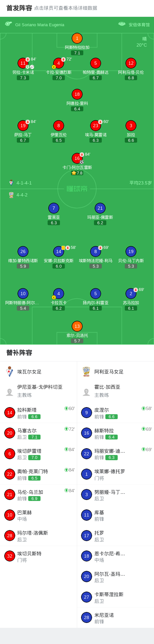Open substitute 14 拉科斯塔 row
The image size is (154, 644).
tap(39, 413)
